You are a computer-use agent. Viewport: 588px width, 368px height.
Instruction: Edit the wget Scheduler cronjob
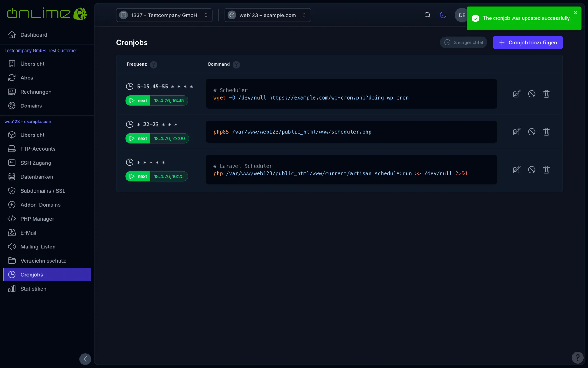pyautogui.click(x=517, y=94)
